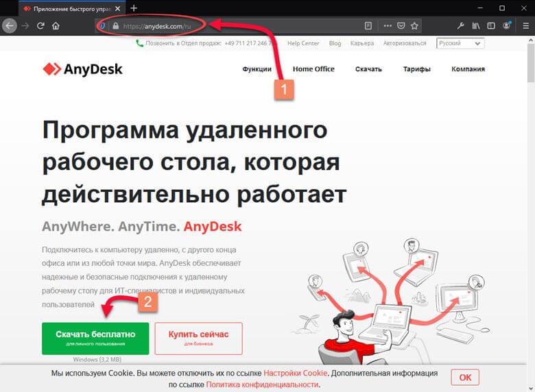Open the Library bookshelf icon
The width and height of the screenshot is (535, 392).
pyautogui.click(x=475, y=26)
